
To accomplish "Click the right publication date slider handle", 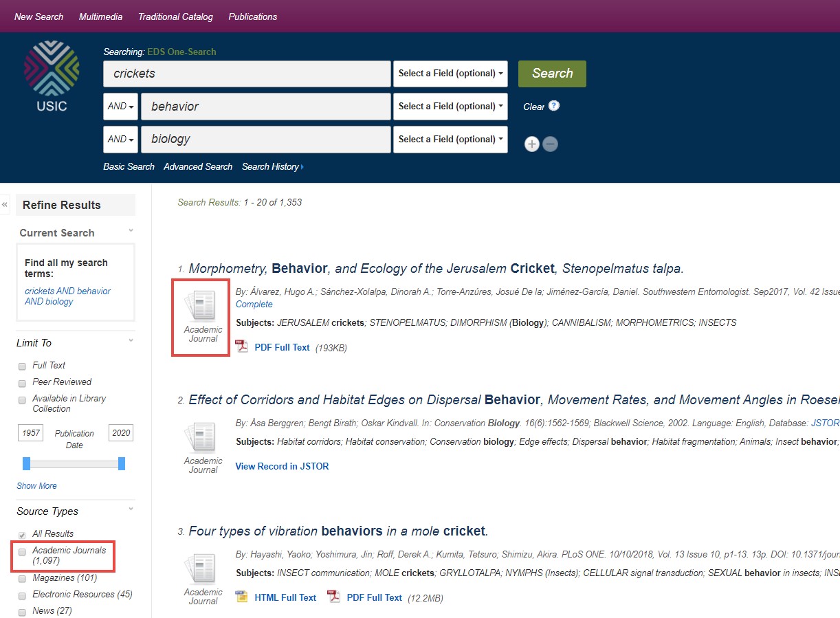I will coord(122,464).
